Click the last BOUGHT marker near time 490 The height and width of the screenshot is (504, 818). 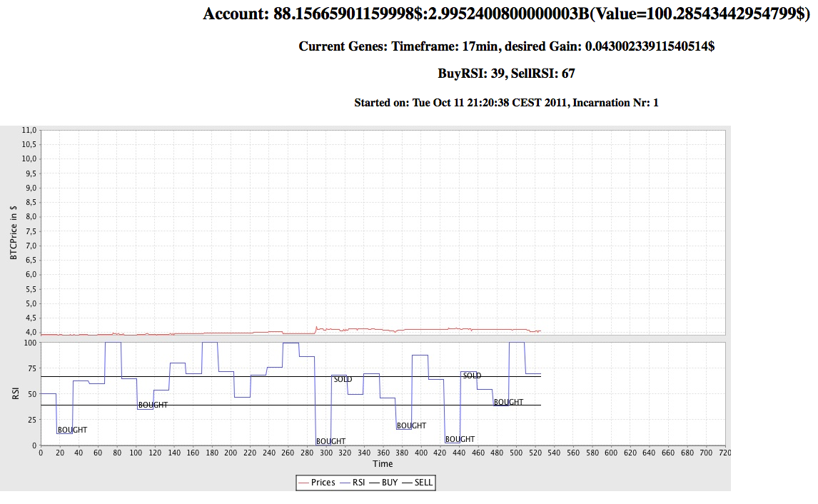point(508,402)
